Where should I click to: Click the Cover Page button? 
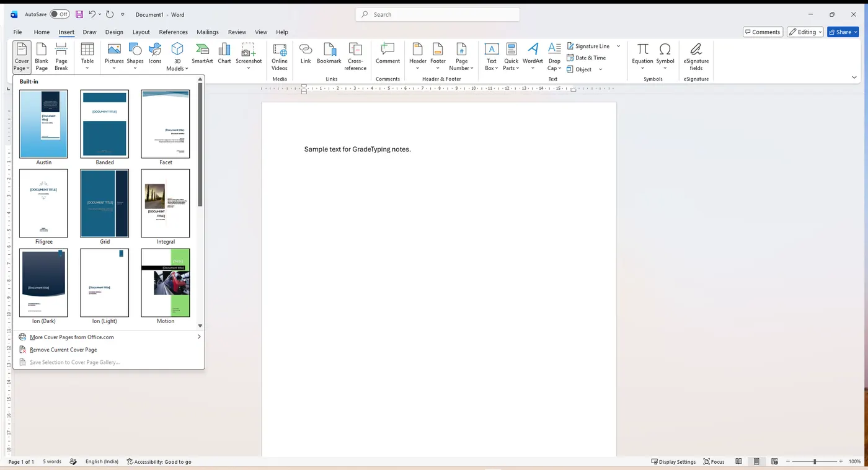point(22,57)
